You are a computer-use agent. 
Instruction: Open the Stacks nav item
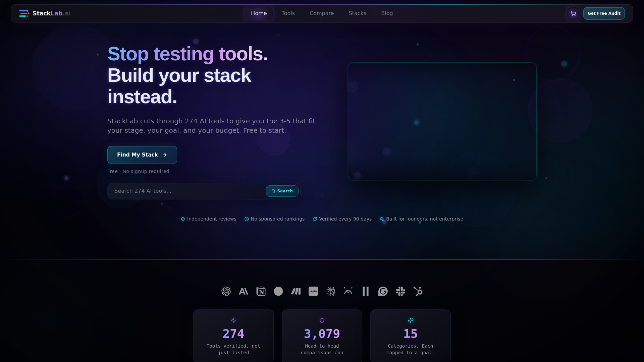(x=358, y=13)
